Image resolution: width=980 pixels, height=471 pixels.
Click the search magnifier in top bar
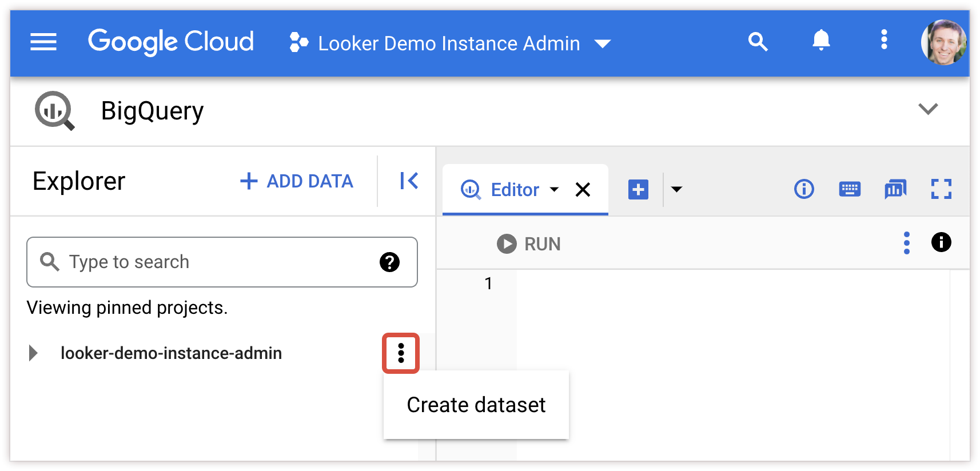point(758,42)
